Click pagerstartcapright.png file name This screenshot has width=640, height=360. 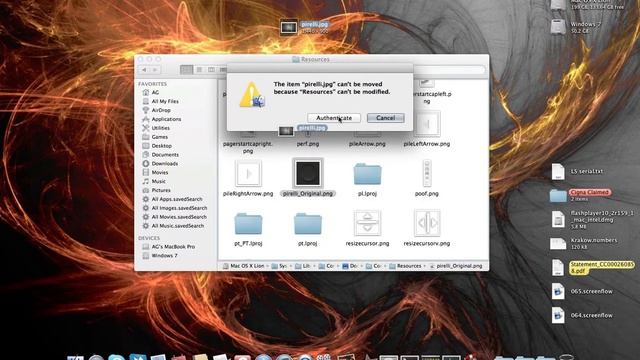(x=248, y=147)
